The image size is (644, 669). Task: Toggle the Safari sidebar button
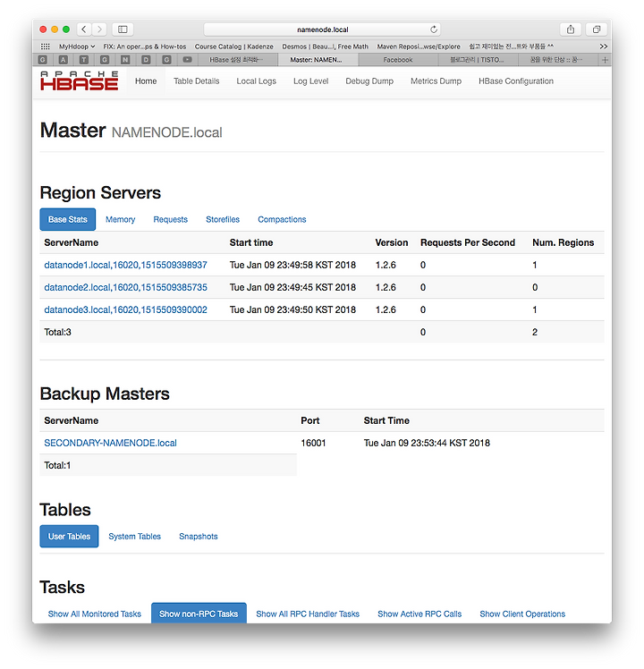123,29
